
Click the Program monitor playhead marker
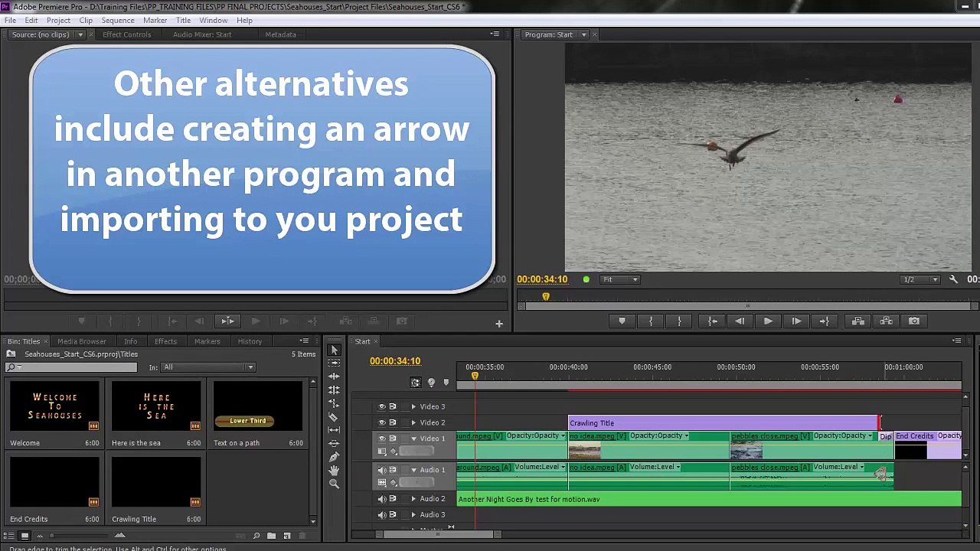[x=546, y=296]
